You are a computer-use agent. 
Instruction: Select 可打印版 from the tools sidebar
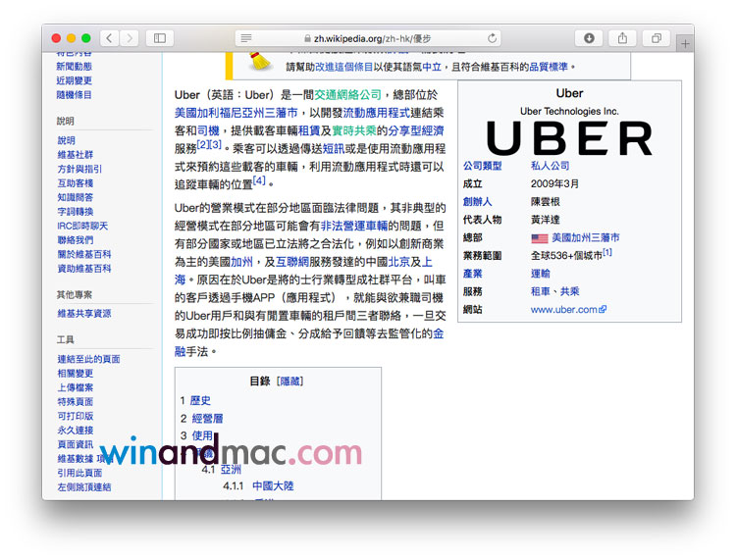(x=75, y=416)
